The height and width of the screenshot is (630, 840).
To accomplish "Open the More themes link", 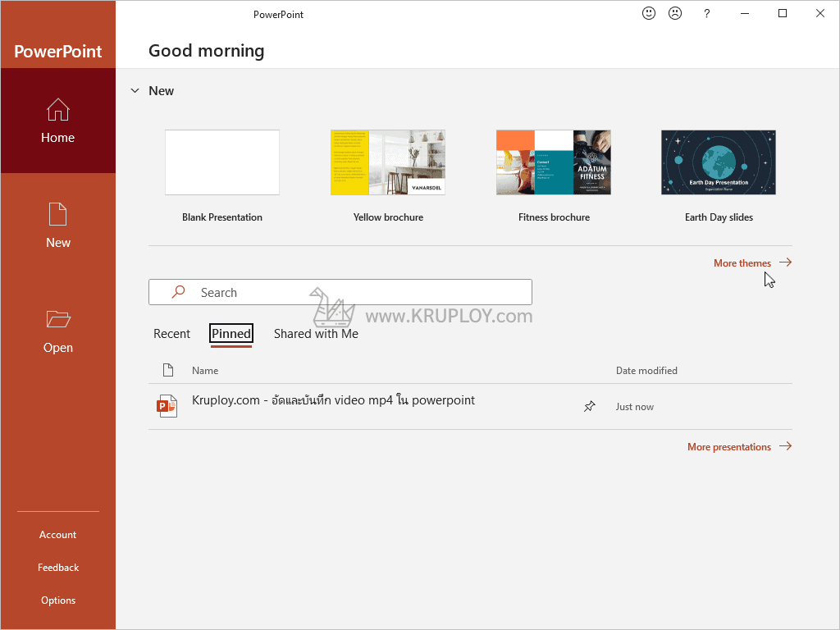I will 742,263.
